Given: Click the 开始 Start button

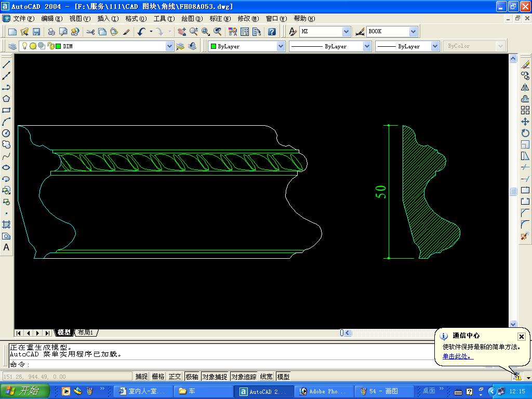Looking at the screenshot, I should click(25, 391).
